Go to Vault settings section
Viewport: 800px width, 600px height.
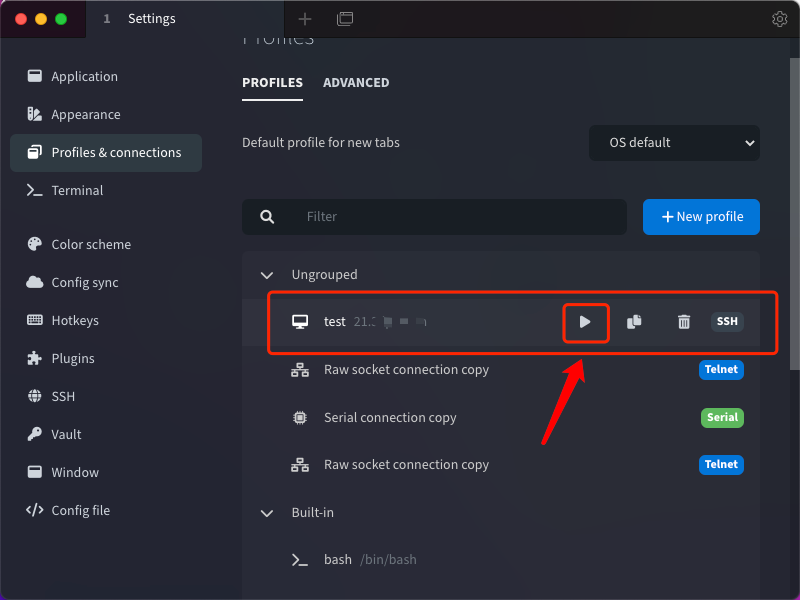pyautogui.click(x=66, y=435)
